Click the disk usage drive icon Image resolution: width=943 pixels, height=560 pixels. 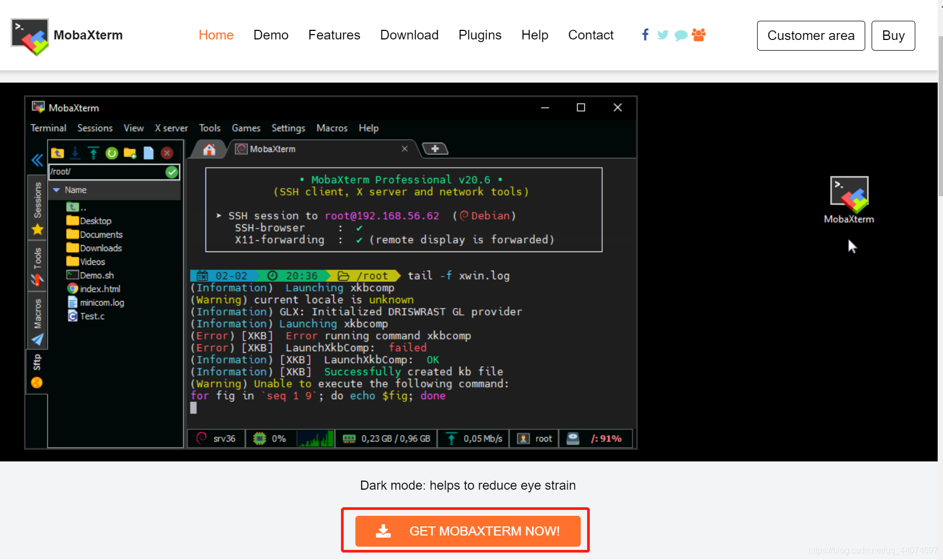[573, 439]
